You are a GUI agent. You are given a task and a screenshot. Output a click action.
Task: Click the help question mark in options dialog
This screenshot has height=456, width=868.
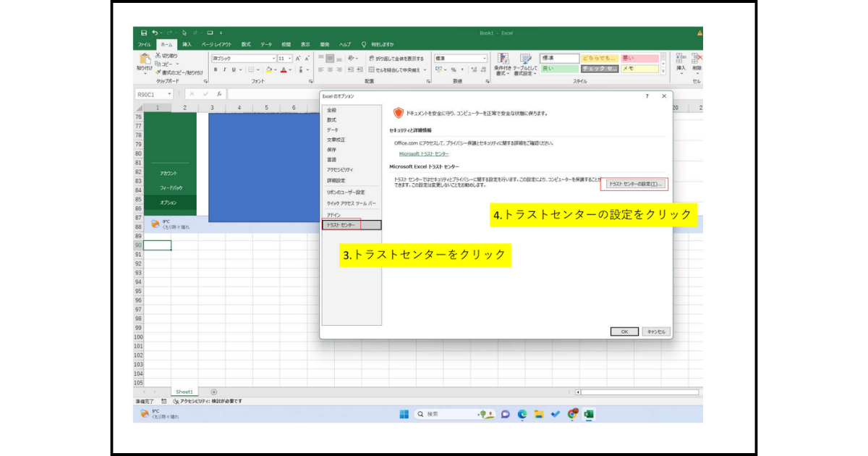point(647,96)
